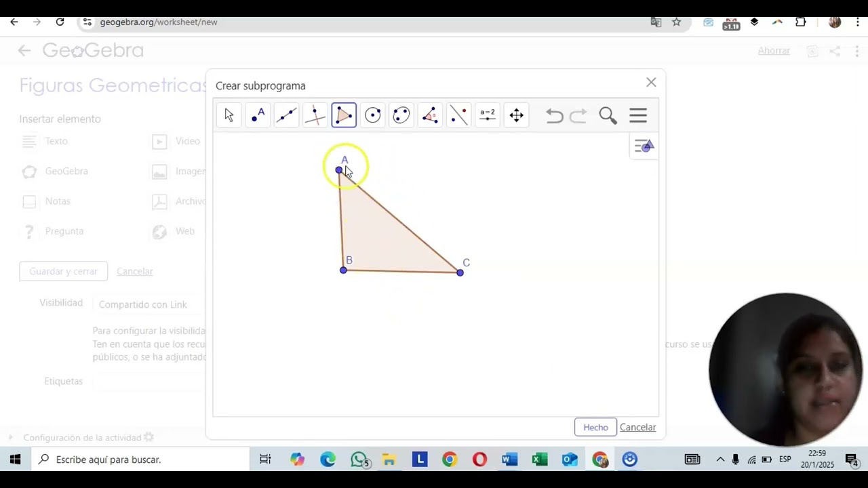868x488 pixels.
Task: Undo the last construction step
Action: point(555,116)
